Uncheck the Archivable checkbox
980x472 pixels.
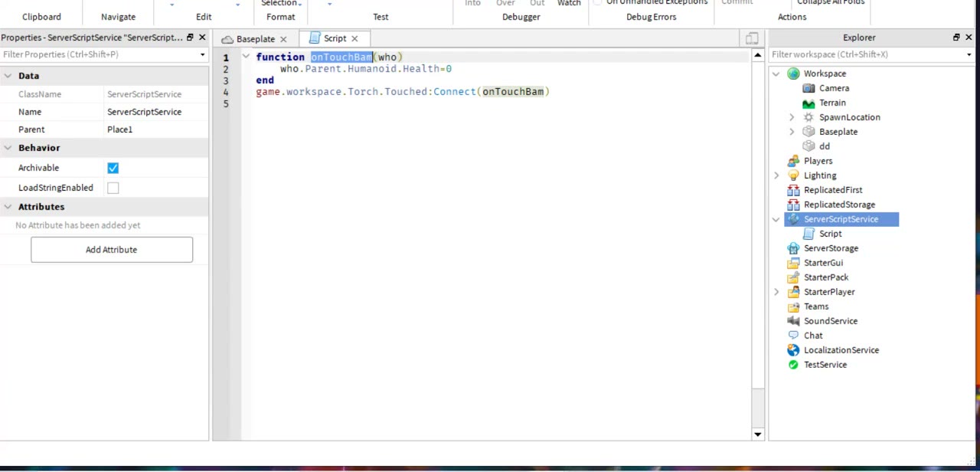point(113,168)
